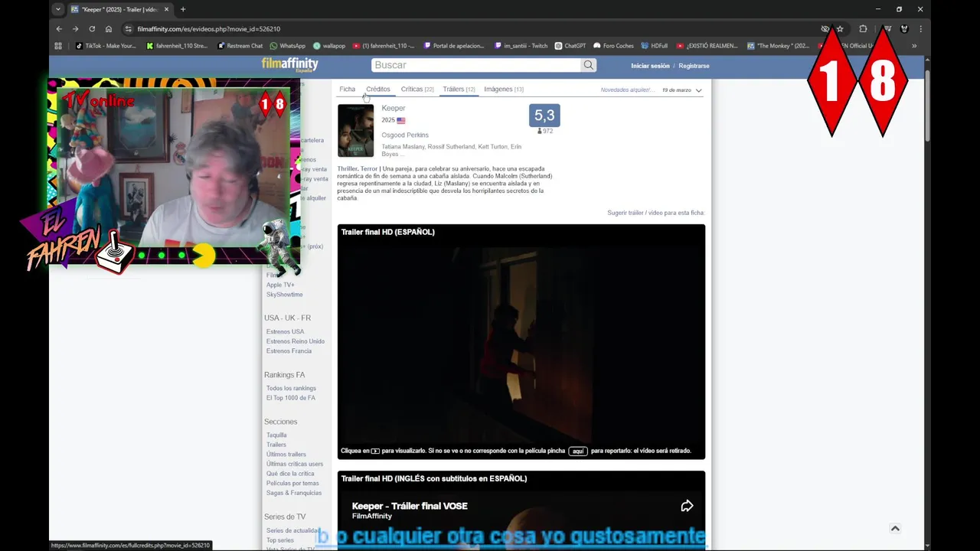
Task: View site information icon in address bar
Action: coord(128,29)
